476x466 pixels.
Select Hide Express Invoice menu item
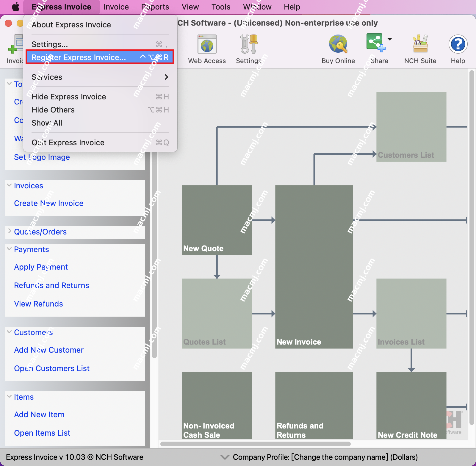100,97
